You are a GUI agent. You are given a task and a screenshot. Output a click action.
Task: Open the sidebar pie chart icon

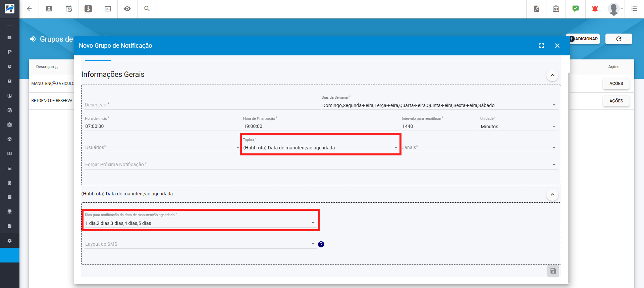(x=9, y=66)
